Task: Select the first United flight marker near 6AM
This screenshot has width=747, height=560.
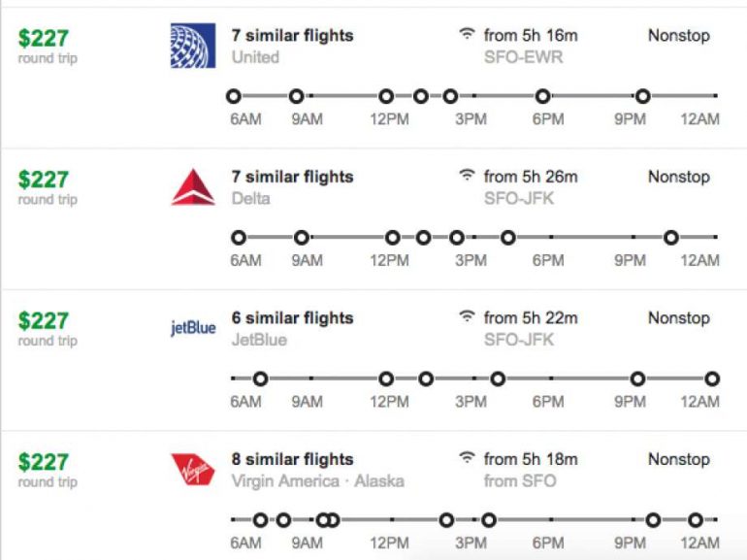Action: coord(233,96)
